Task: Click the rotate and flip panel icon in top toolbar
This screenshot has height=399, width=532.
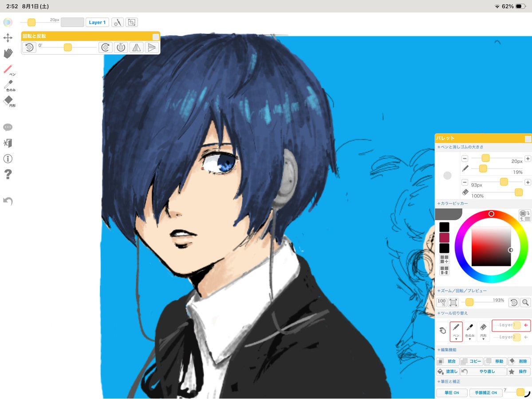Action: tap(132, 22)
